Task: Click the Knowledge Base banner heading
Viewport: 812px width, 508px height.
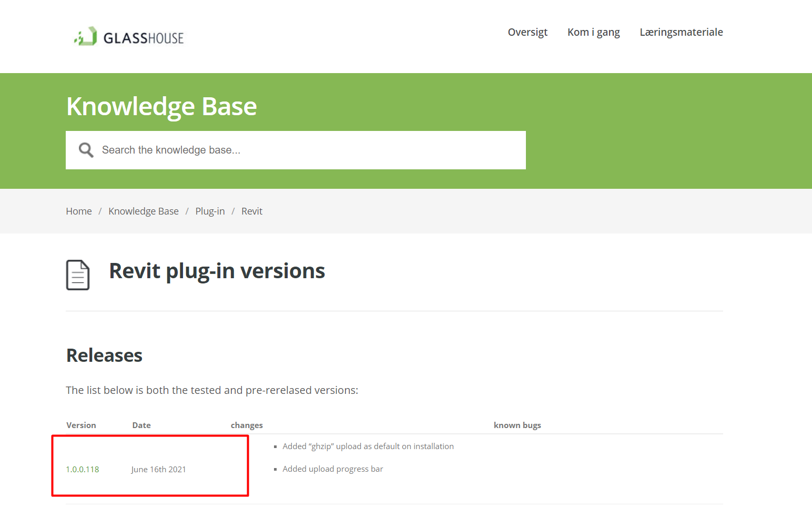Action: click(x=161, y=106)
